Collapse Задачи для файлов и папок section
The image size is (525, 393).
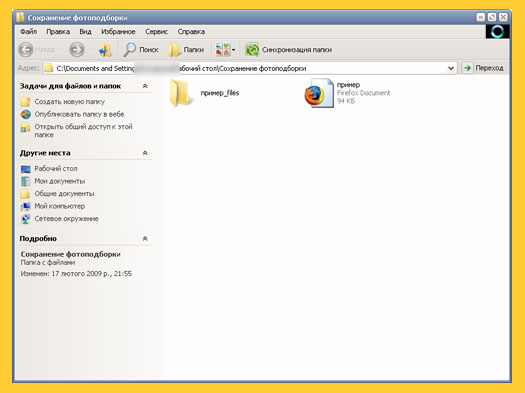[x=145, y=86]
